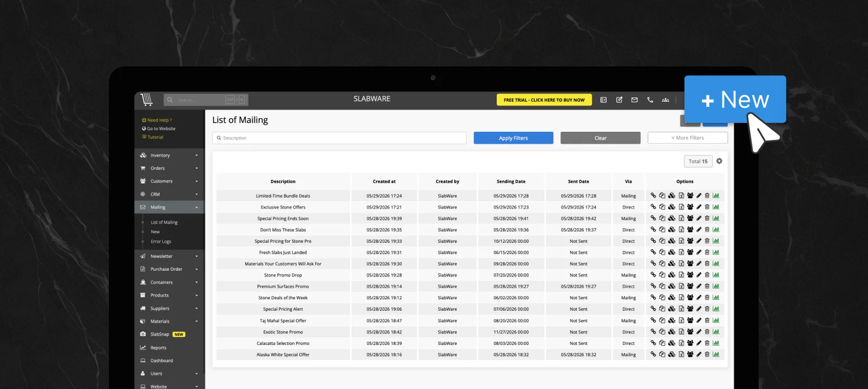Delete Taj Mahal Special Offer with trash icon
868x389 pixels.
(x=707, y=321)
